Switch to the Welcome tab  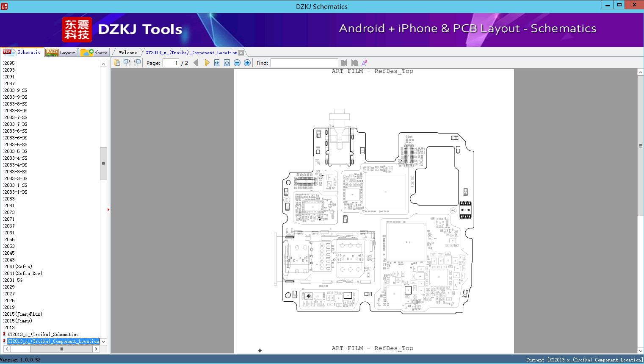[x=128, y=53]
